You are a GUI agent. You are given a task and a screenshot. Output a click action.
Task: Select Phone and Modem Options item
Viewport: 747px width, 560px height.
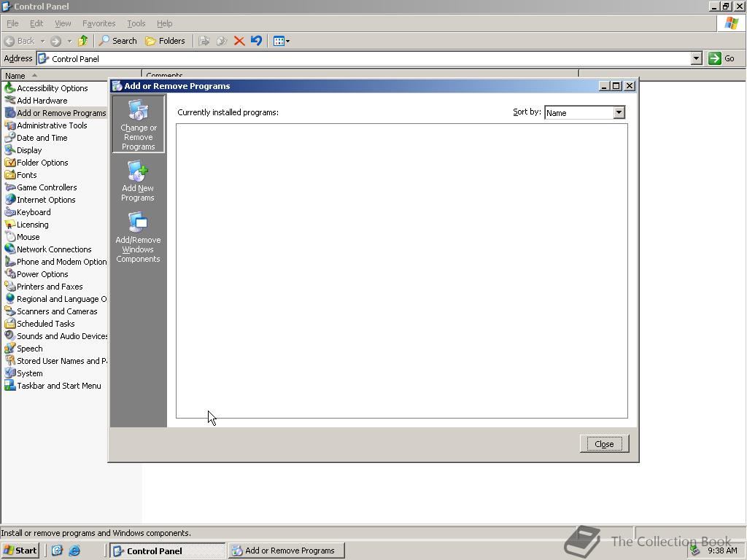tap(56, 262)
